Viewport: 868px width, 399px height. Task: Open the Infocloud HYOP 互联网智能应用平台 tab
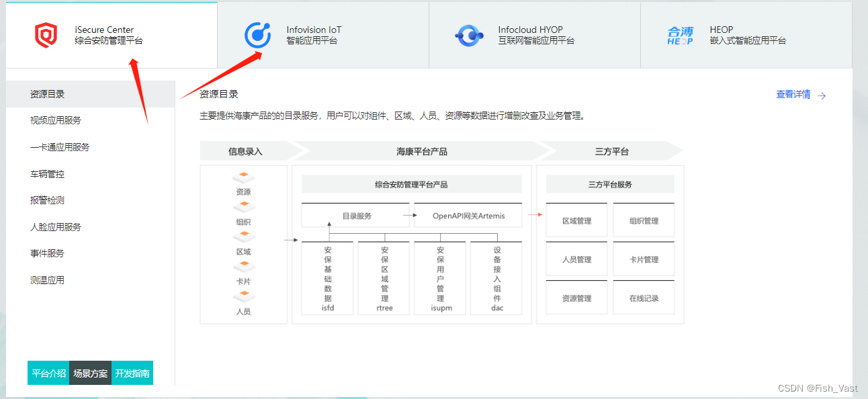click(535, 35)
